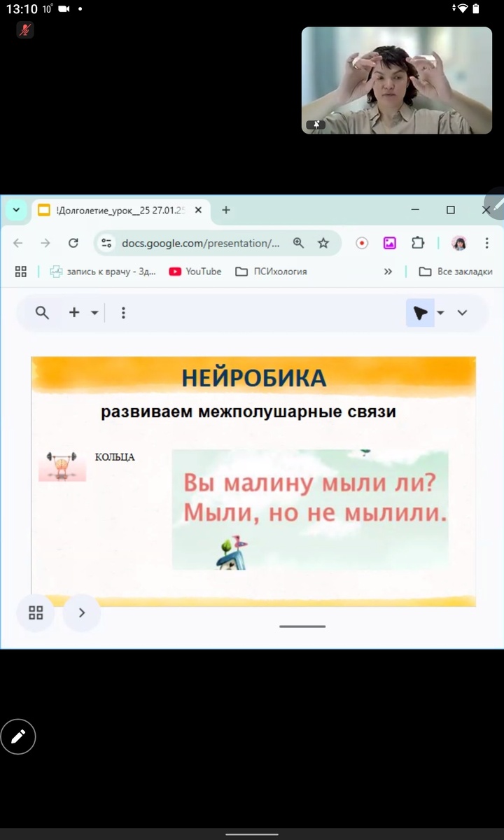
Task: Open the slide grid overview button
Action: (36, 612)
